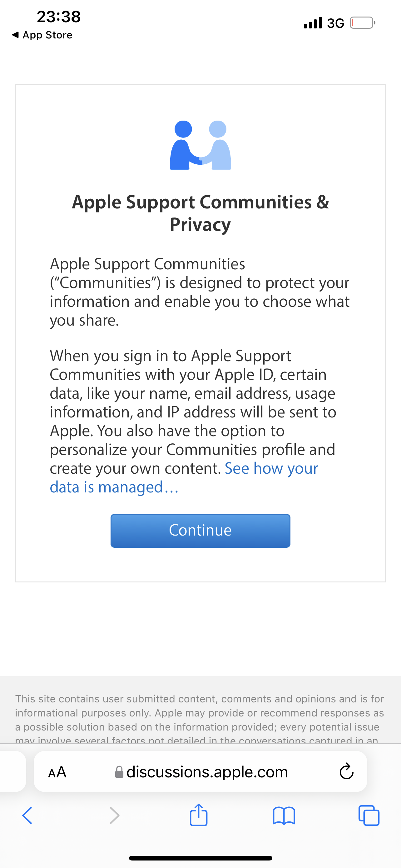Tap the battery indicator in status bar
Viewport: 401px width, 868px height.
[x=362, y=23]
